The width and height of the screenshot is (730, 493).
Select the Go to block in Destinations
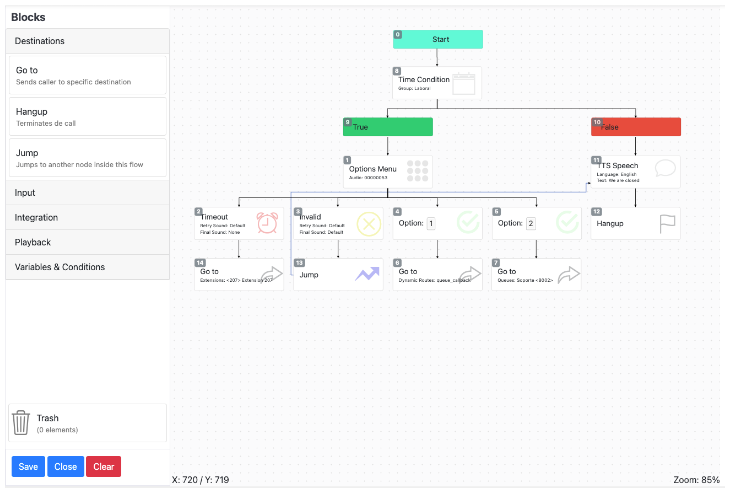point(88,75)
